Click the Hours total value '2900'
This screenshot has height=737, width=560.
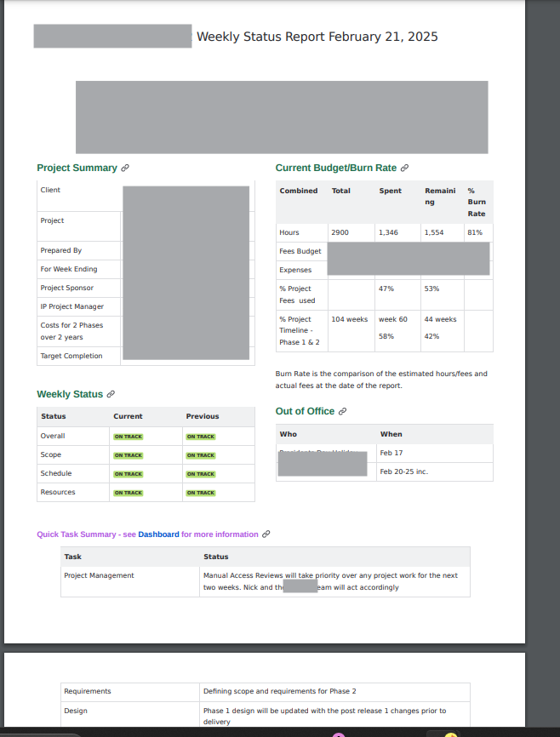(340, 232)
